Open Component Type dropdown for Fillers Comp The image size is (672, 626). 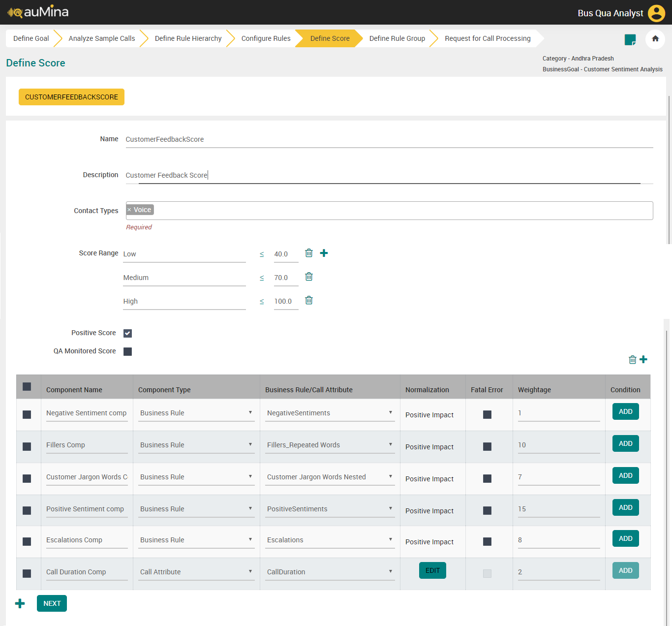click(196, 445)
